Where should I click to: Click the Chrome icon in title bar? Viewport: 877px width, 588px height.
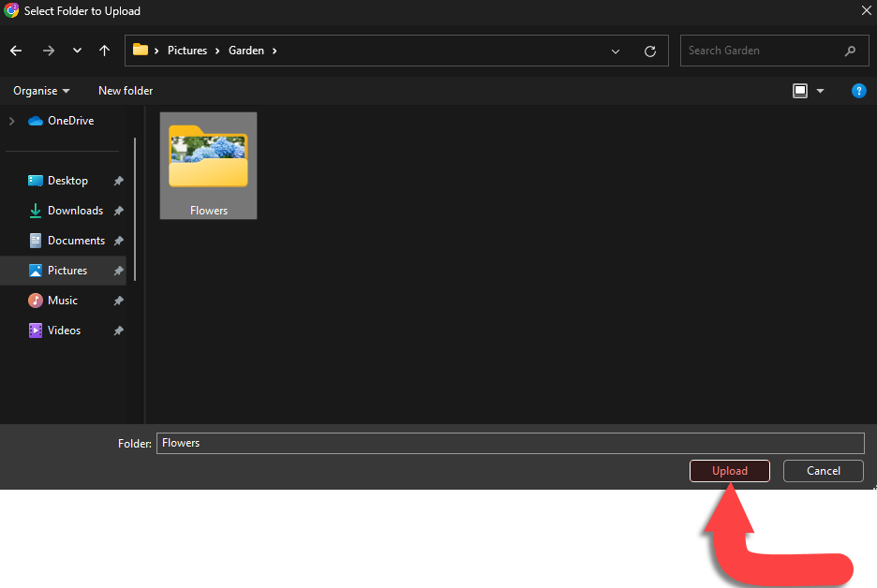click(x=11, y=10)
